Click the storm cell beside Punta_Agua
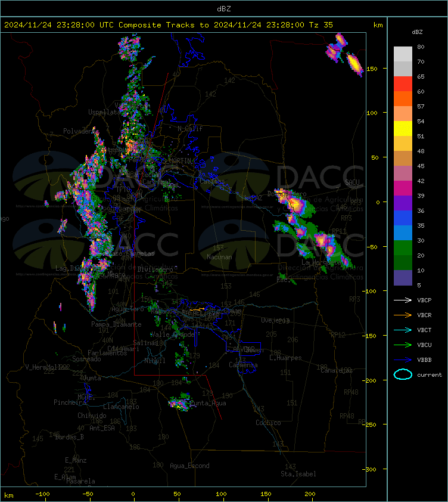The image size is (448, 502). click(x=179, y=403)
